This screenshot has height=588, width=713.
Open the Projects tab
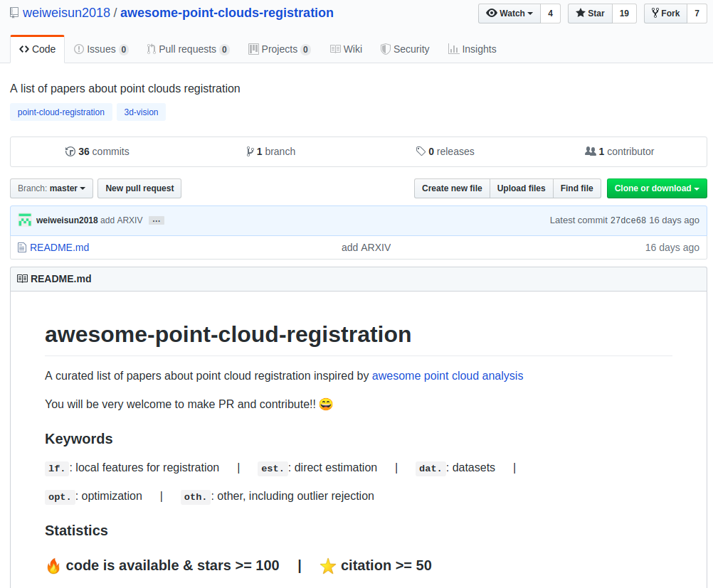[x=279, y=49]
